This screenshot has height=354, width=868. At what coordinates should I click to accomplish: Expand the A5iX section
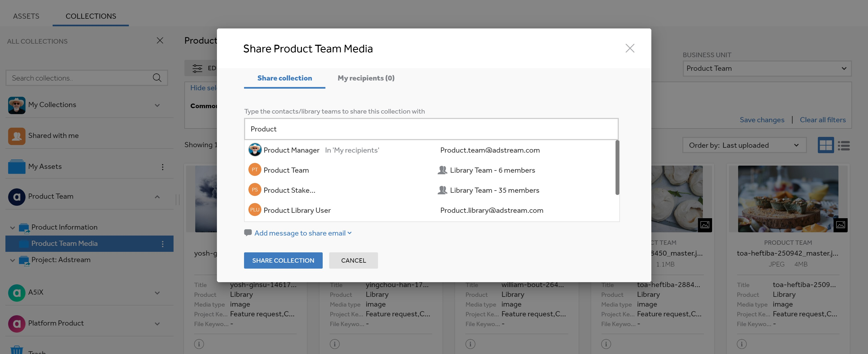tap(157, 293)
